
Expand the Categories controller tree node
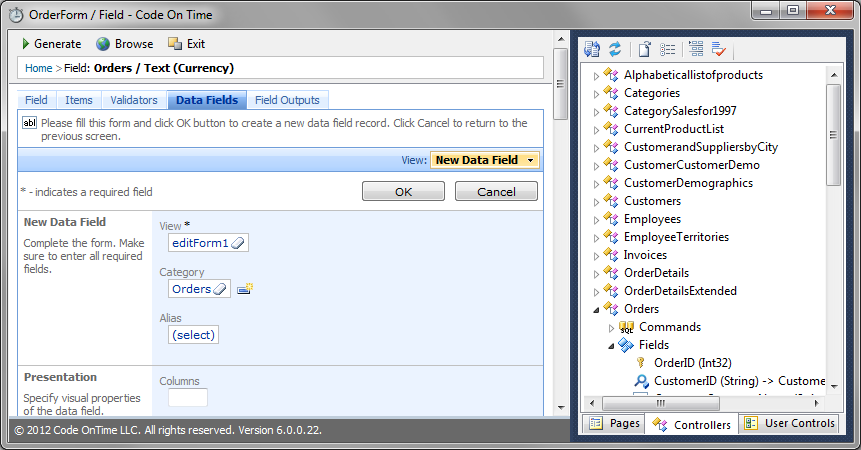pyautogui.click(x=597, y=93)
